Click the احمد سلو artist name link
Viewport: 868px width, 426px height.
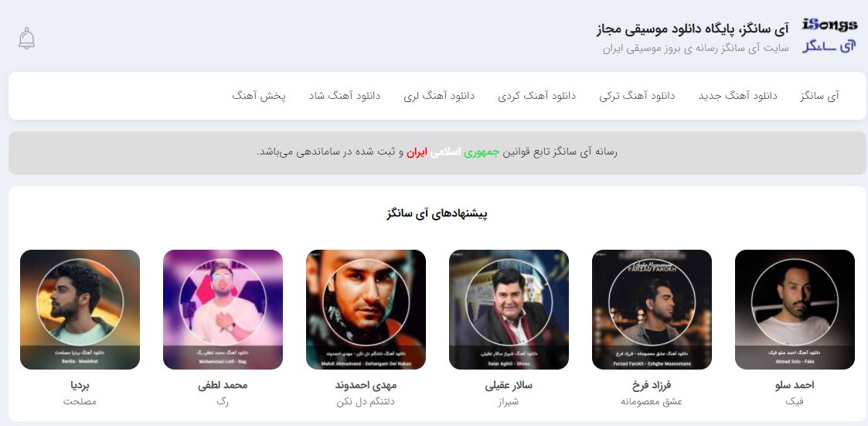coord(795,385)
